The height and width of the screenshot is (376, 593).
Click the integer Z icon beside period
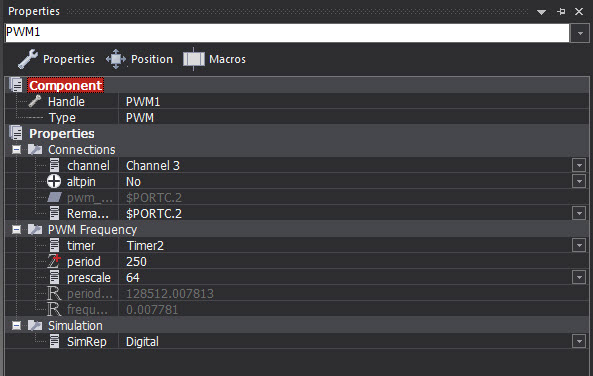coord(54,261)
